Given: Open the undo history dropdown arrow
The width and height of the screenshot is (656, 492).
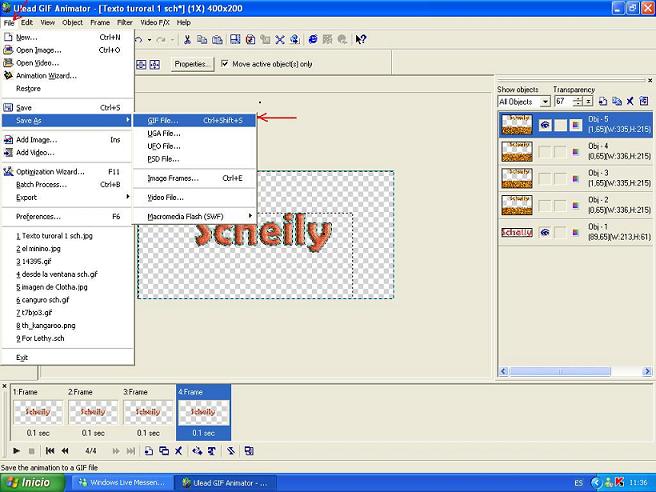Looking at the screenshot, I should pyautogui.click(x=149, y=40).
